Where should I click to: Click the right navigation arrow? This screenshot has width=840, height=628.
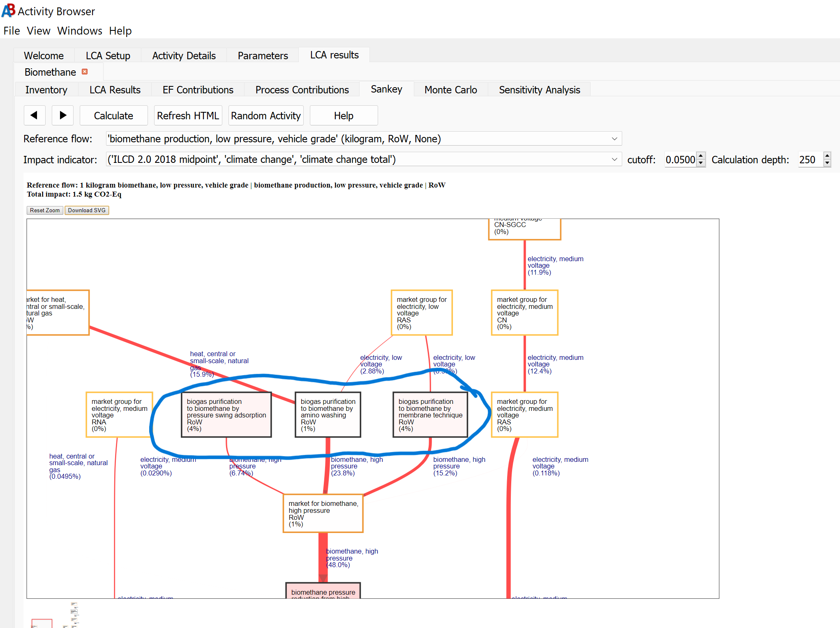point(62,116)
